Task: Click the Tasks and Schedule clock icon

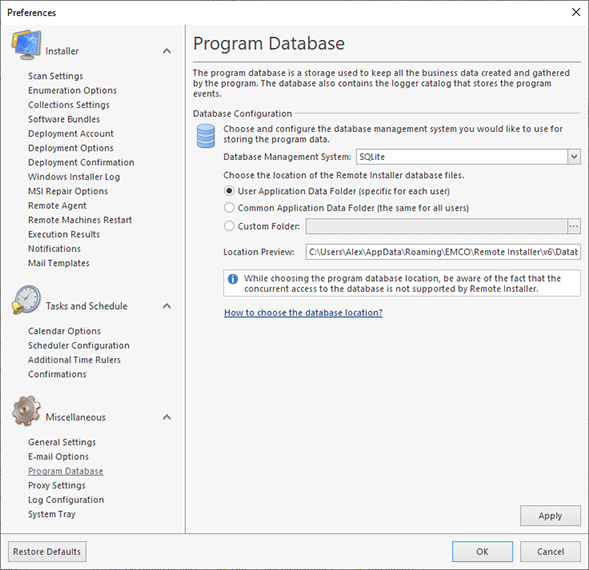Action: pos(26,299)
